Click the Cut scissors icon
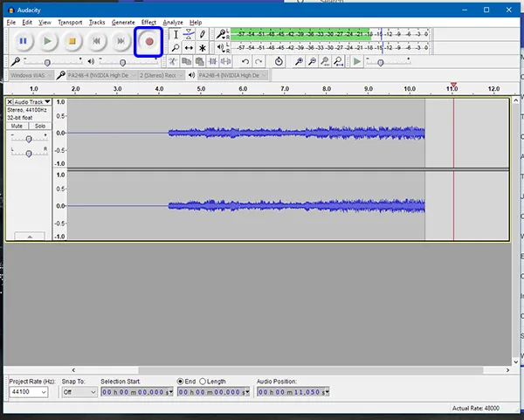 coord(173,61)
